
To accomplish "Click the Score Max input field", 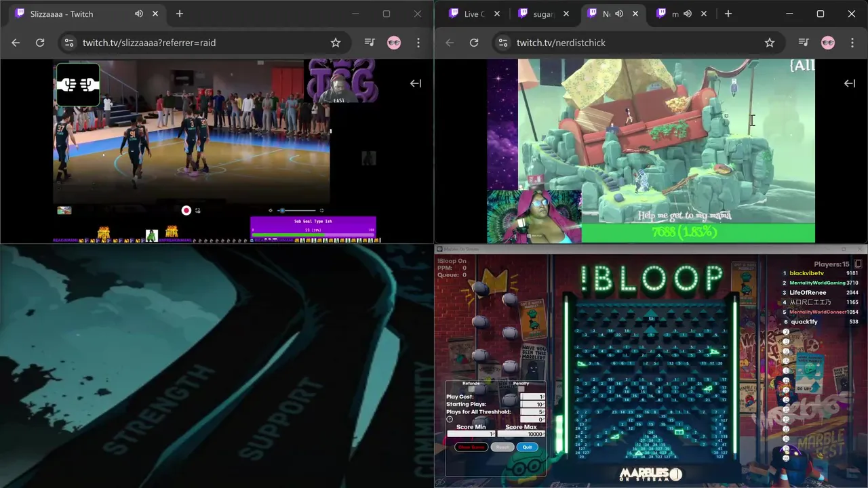I will [x=521, y=434].
